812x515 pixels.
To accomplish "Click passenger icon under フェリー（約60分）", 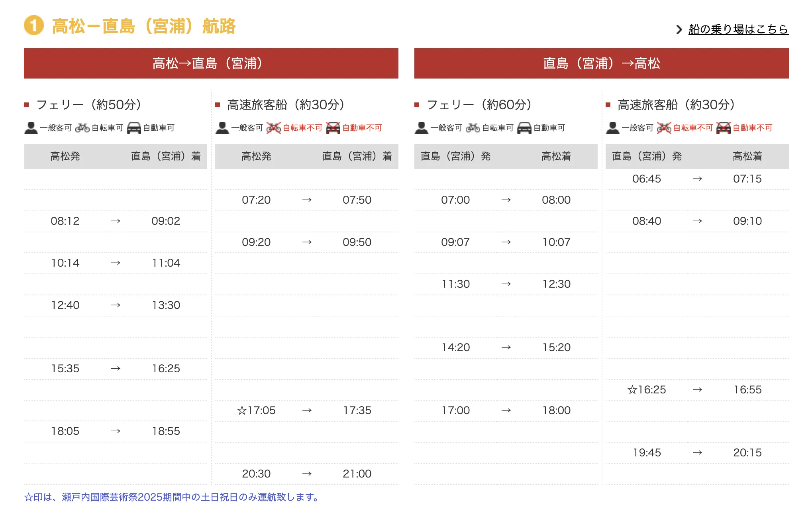I will [x=422, y=128].
